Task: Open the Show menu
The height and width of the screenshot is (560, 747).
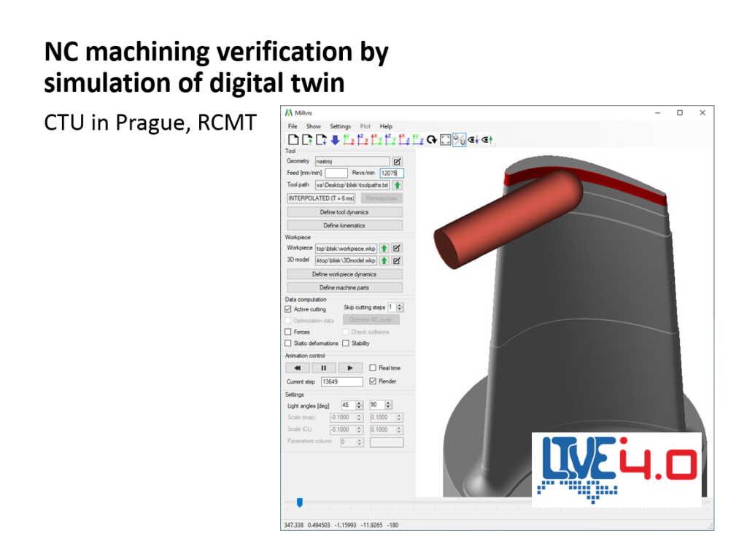Action: [x=313, y=126]
